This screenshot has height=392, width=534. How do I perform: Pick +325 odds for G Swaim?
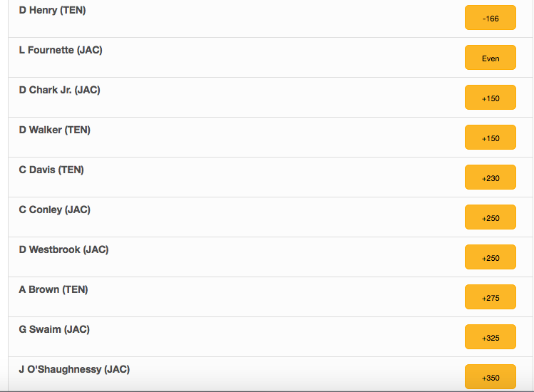(x=491, y=337)
